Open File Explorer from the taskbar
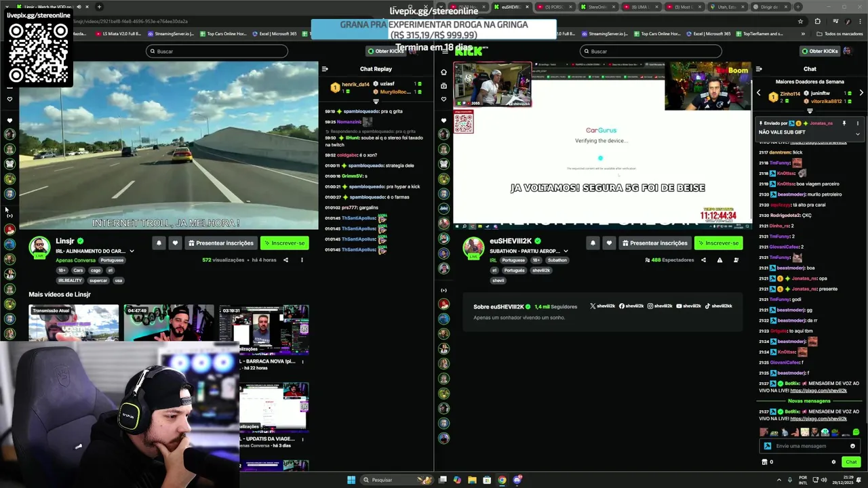 [472, 480]
